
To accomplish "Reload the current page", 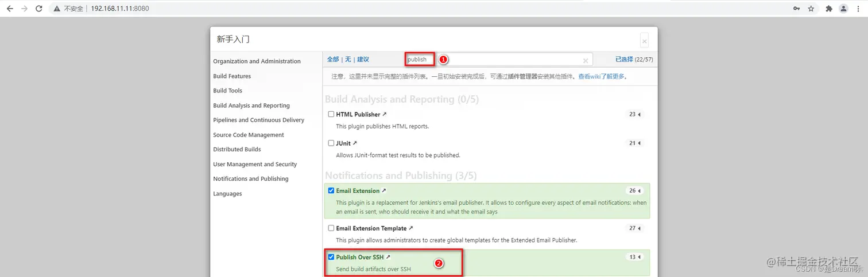I will pyautogui.click(x=39, y=9).
